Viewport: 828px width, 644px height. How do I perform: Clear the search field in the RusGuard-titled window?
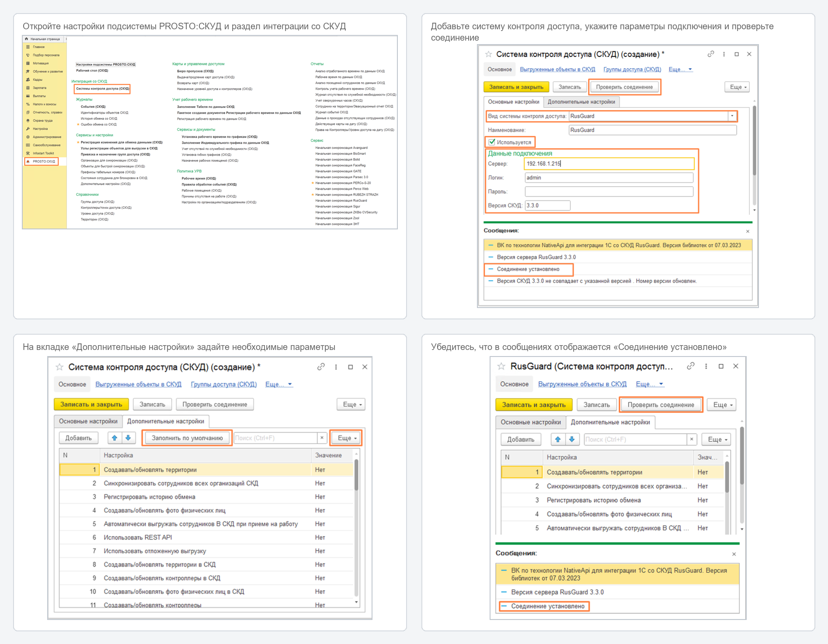click(692, 440)
